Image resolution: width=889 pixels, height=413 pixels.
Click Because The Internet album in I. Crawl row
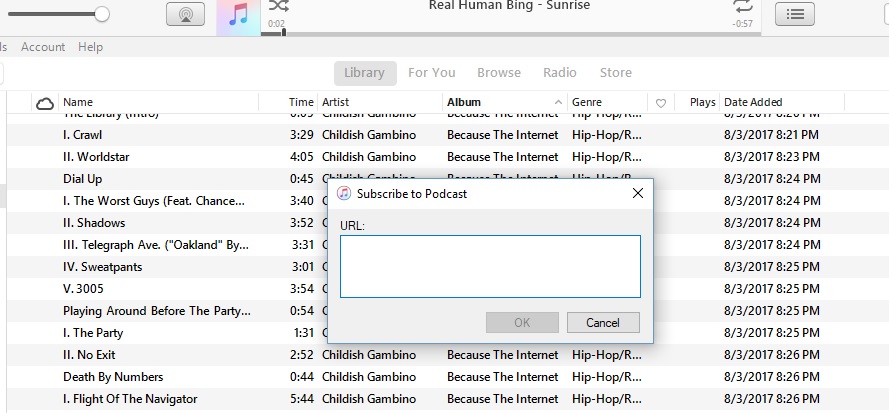(x=503, y=135)
